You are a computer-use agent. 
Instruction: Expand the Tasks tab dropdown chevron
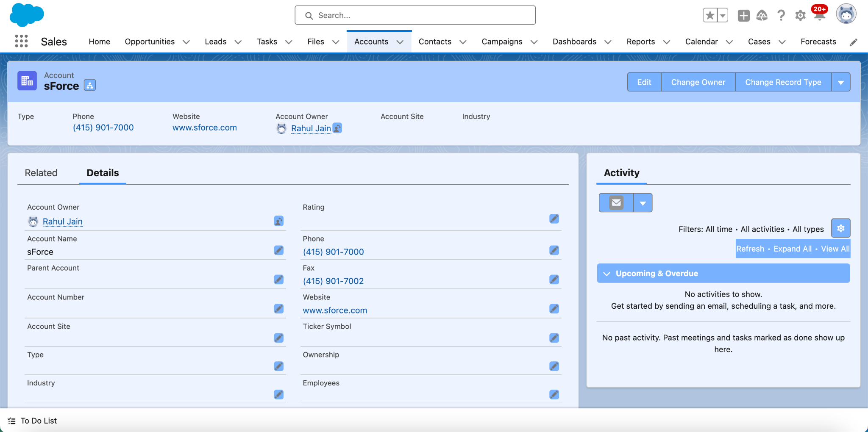(289, 42)
